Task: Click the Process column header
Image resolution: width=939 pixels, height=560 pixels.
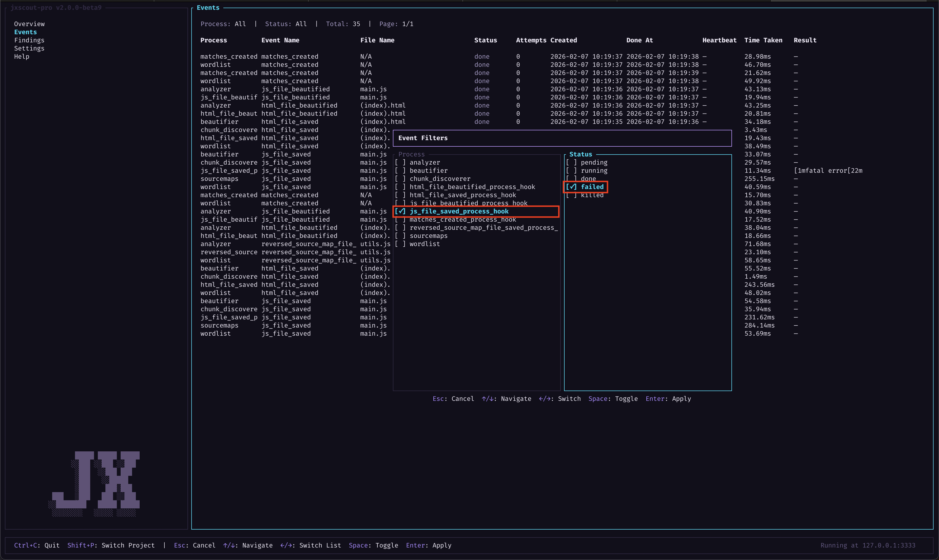Action: pos(214,40)
